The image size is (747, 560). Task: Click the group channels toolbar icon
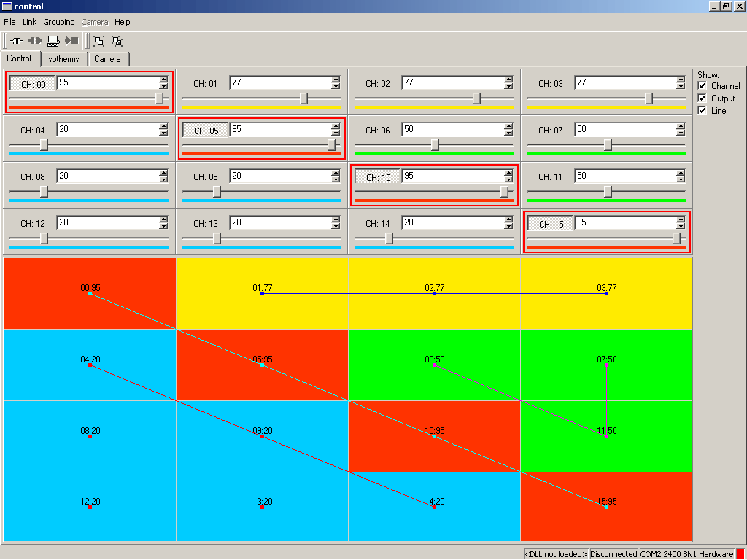[99, 41]
